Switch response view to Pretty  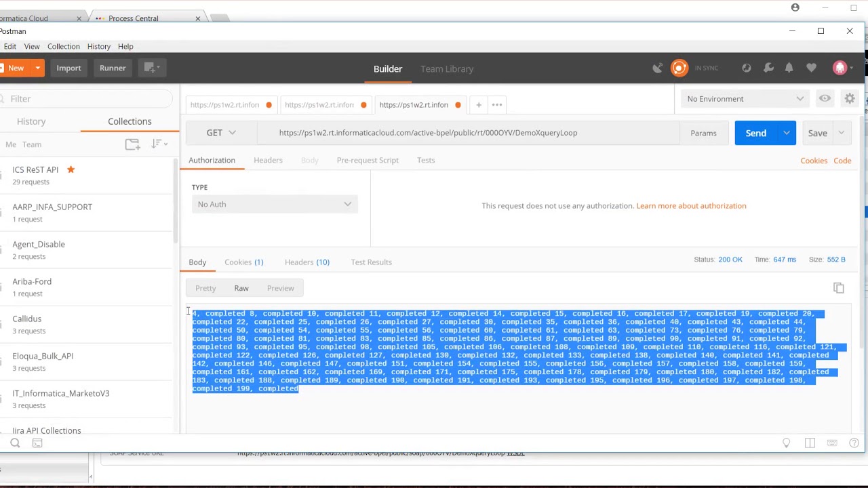[x=205, y=288]
